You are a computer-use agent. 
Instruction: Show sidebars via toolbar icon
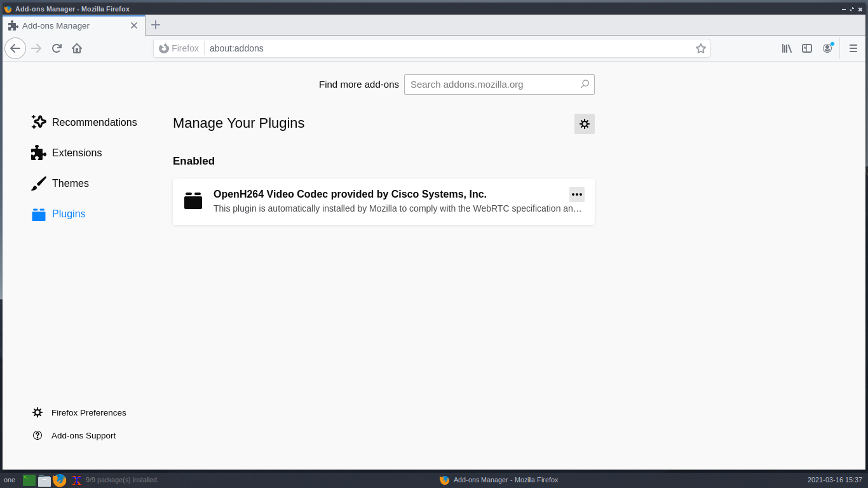click(x=807, y=48)
